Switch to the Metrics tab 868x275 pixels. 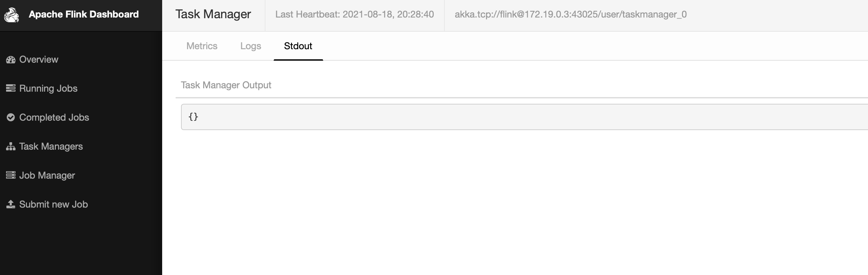pos(202,46)
